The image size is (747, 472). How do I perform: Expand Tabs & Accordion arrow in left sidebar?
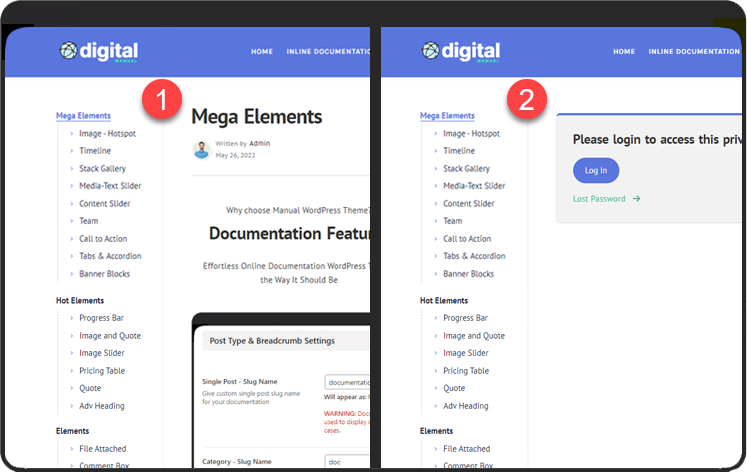pyautogui.click(x=71, y=256)
